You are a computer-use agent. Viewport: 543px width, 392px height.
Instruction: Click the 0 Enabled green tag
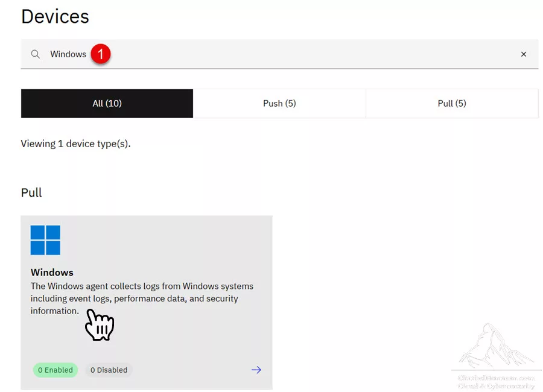[56, 370]
